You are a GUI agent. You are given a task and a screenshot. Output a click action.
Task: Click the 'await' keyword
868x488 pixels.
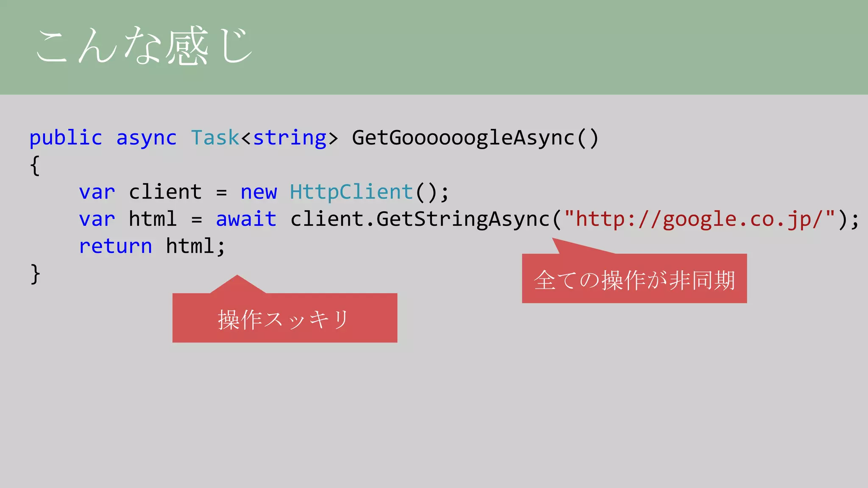pos(246,219)
